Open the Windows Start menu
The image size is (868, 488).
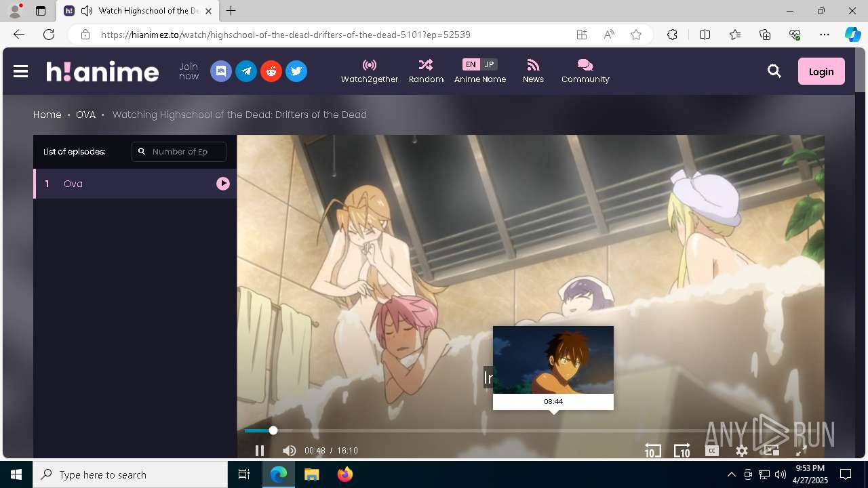16,474
